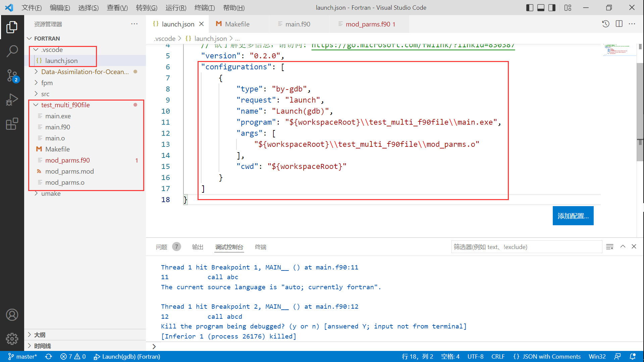Toggle the secondary sidebar layout button
644x362 pixels.
pos(552,8)
